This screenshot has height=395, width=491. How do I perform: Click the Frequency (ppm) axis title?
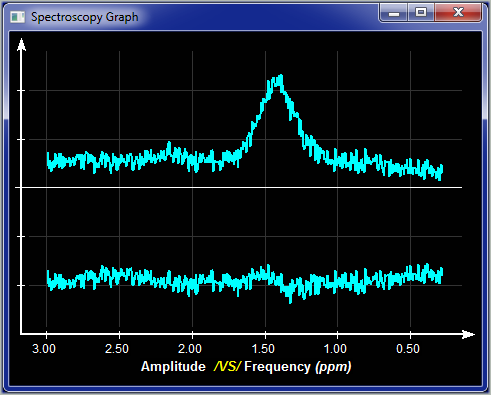click(298, 367)
